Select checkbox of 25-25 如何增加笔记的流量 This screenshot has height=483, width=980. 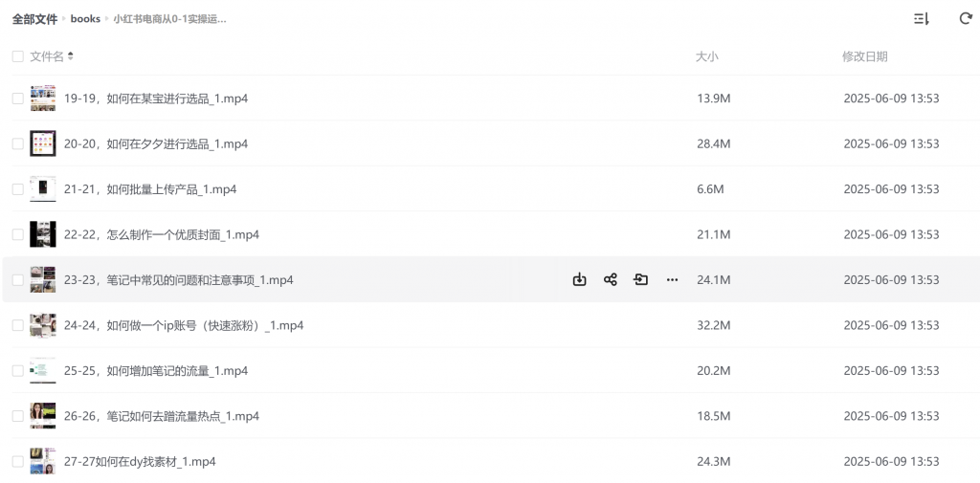tap(17, 370)
